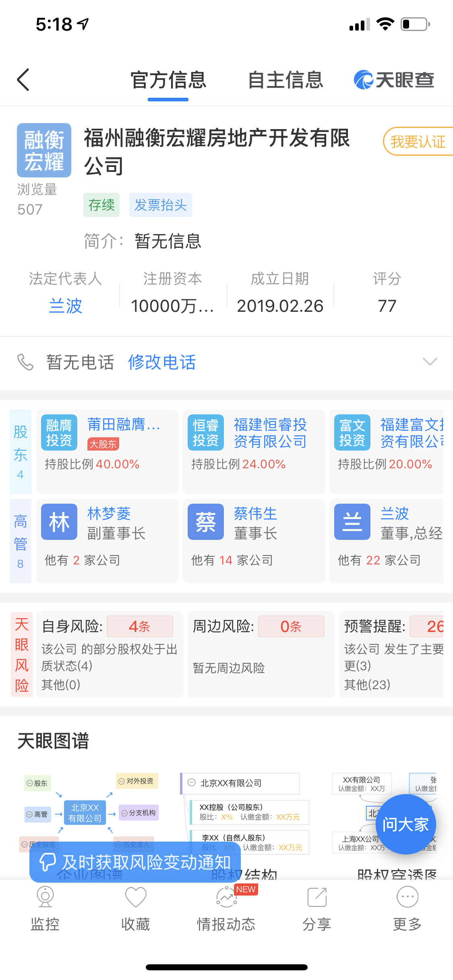Open 蔡伟生 executive profile
The height and width of the screenshot is (980, 453).
click(x=255, y=514)
